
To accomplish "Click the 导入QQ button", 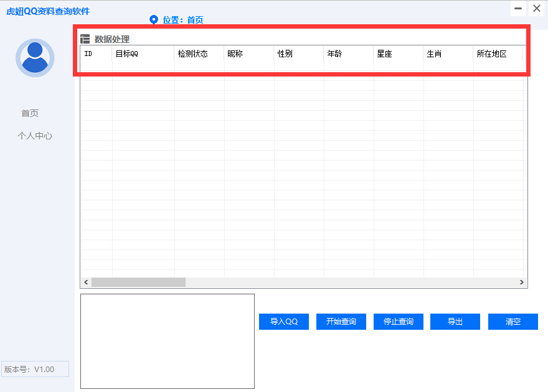I will click(284, 322).
